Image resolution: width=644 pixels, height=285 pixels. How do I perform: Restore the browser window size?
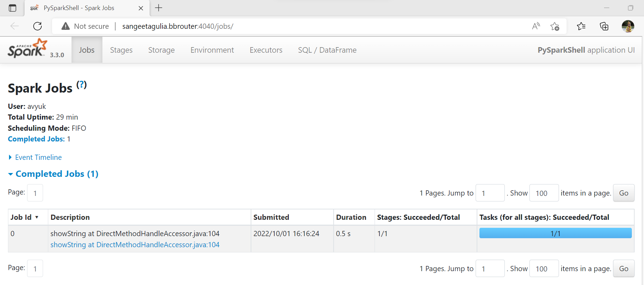tap(630, 8)
